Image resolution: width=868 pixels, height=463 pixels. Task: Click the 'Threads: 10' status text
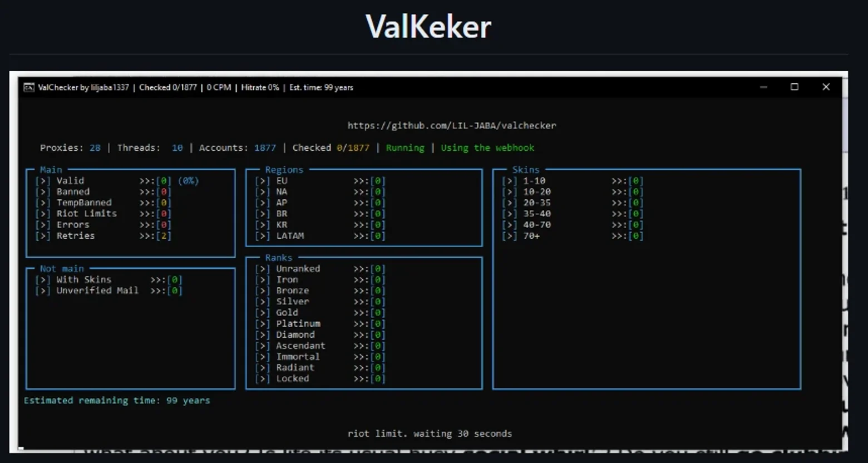pyautogui.click(x=150, y=147)
